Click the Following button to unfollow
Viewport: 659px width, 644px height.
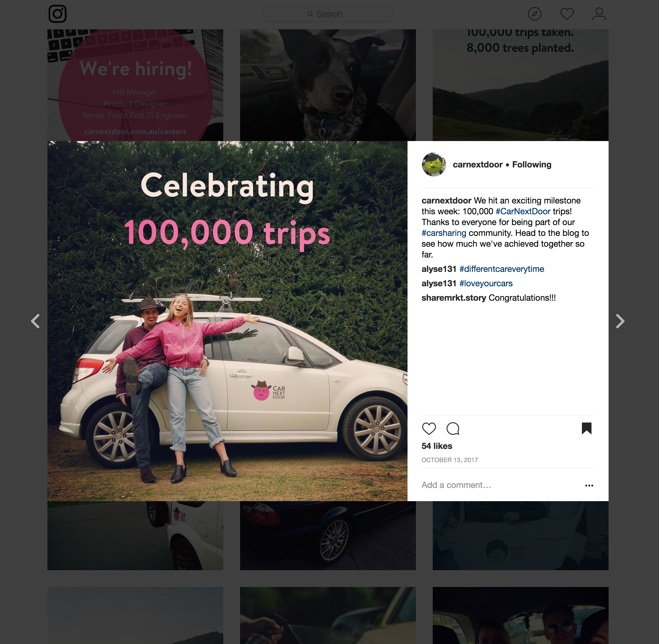(x=531, y=164)
